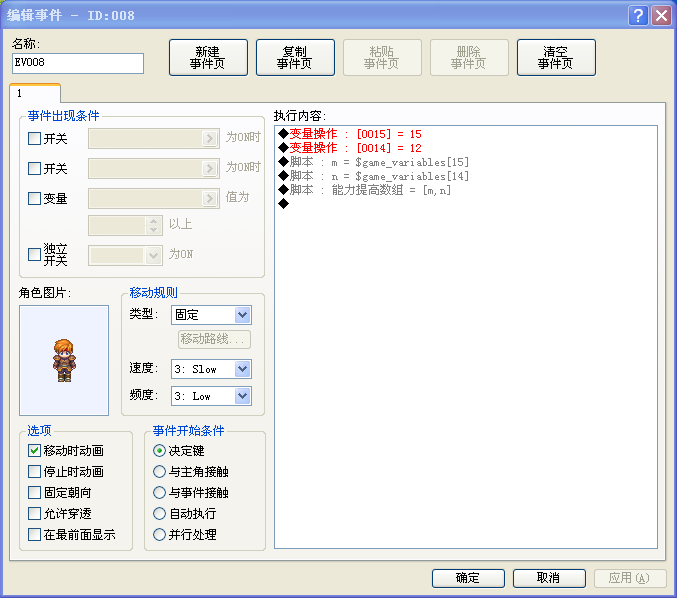Image resolution: width=677 pixels, height=598 pixels.
Task: Close the event editor window
Action: pos(661,16)
